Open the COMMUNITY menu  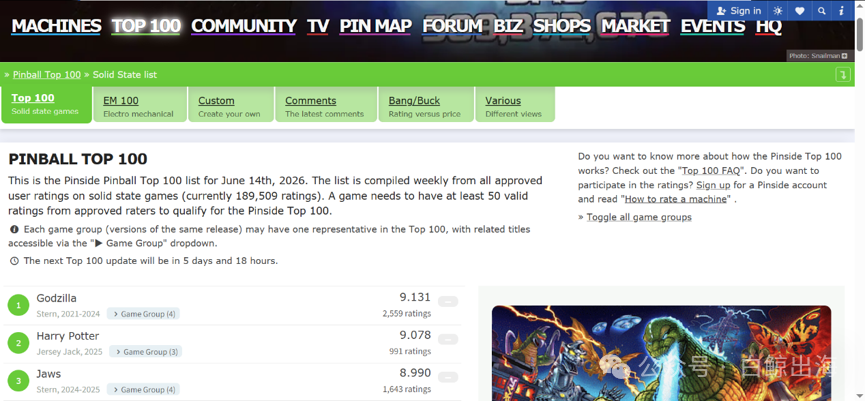244,26
